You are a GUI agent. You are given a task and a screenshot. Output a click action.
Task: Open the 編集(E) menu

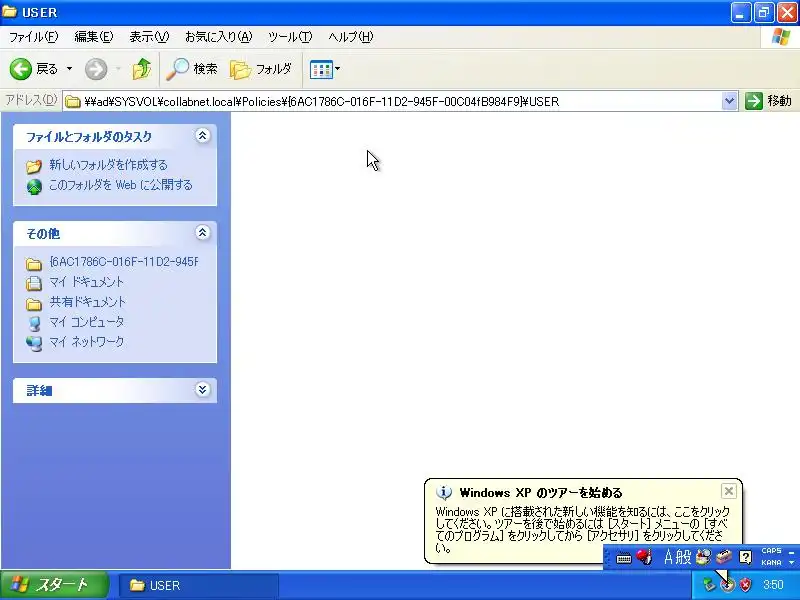pos(93,37)
